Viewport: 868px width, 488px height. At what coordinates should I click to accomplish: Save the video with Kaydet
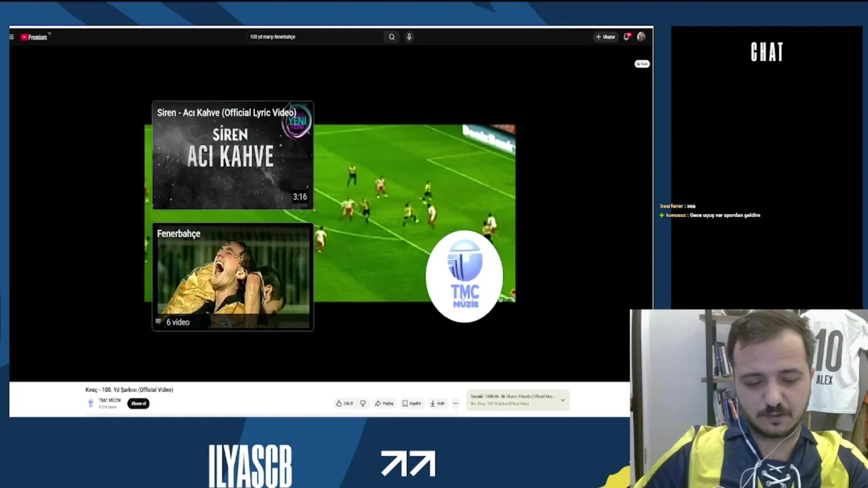click(412, 403)
